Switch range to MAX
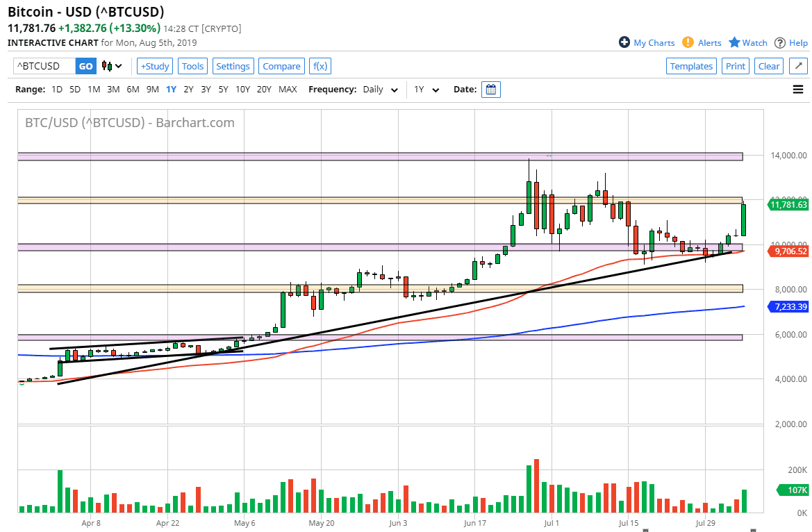 [287, 89]
